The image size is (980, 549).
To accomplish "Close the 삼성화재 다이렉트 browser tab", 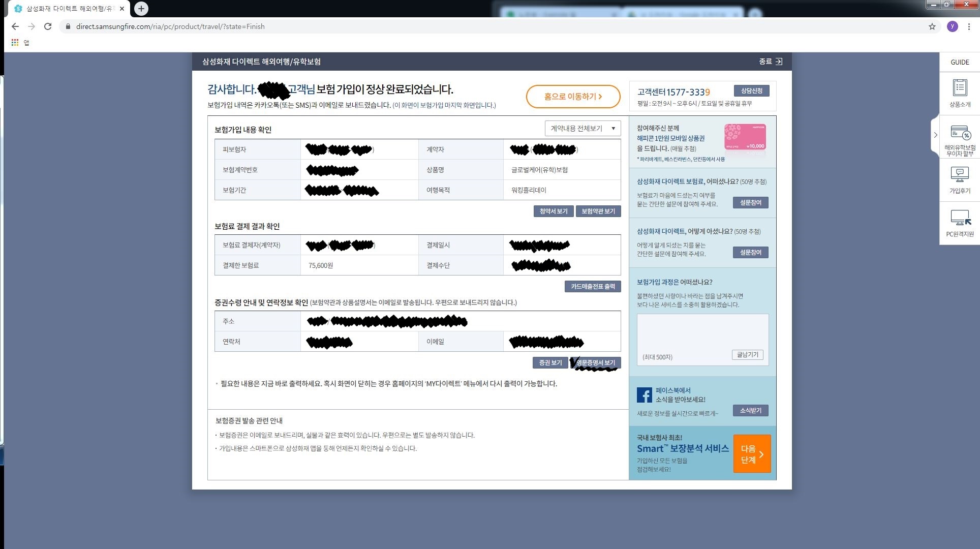I will point(122,9).
